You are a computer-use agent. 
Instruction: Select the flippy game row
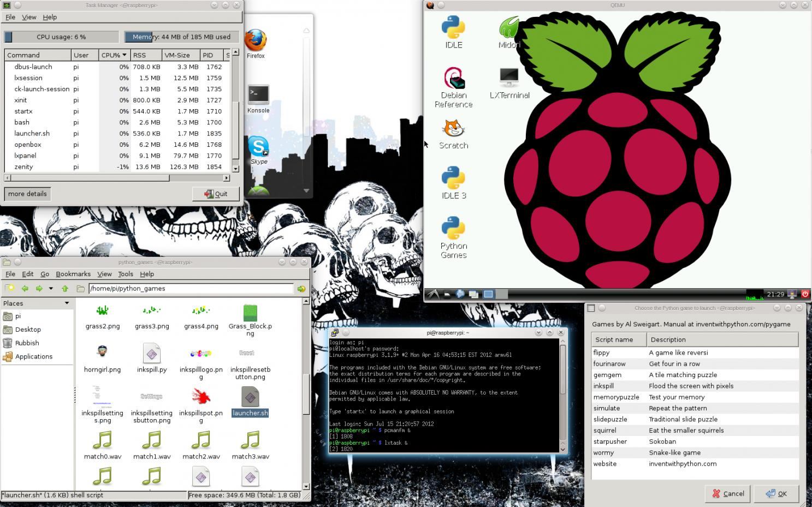click(x=695, y=353)
